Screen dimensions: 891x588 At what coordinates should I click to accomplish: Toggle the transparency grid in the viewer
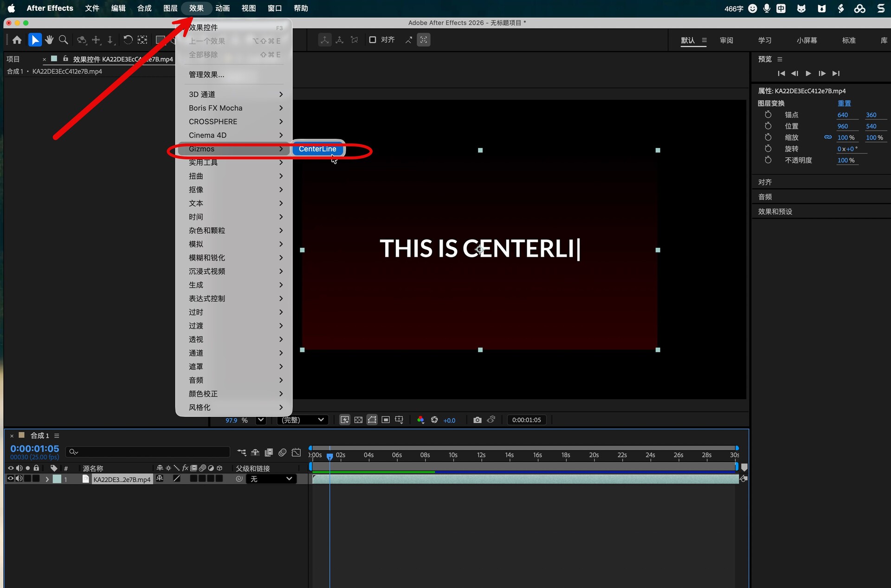(358, 420)
